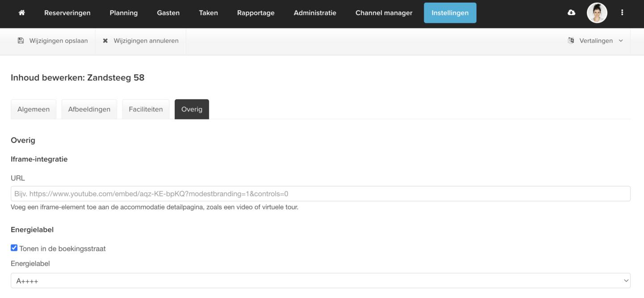Select the Overig tab
This screenshot has width=644, height=298.
(192, 109)
